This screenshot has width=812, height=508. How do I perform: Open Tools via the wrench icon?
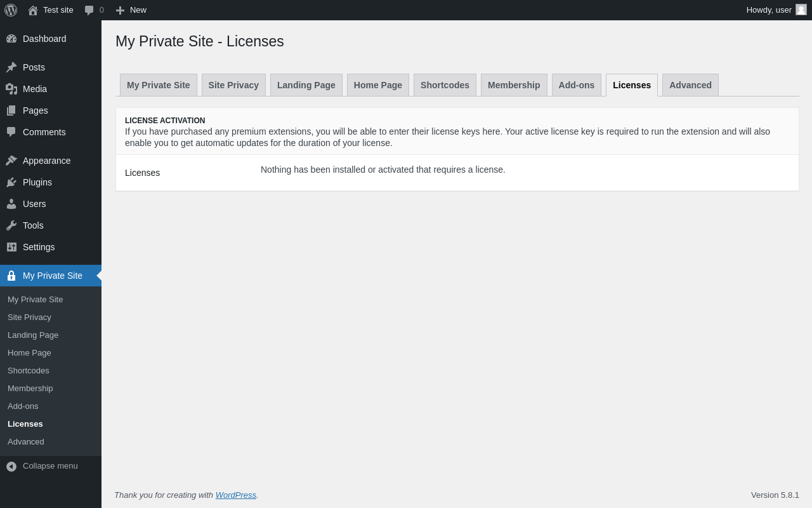pyautogui.click(x=11, y=225)
